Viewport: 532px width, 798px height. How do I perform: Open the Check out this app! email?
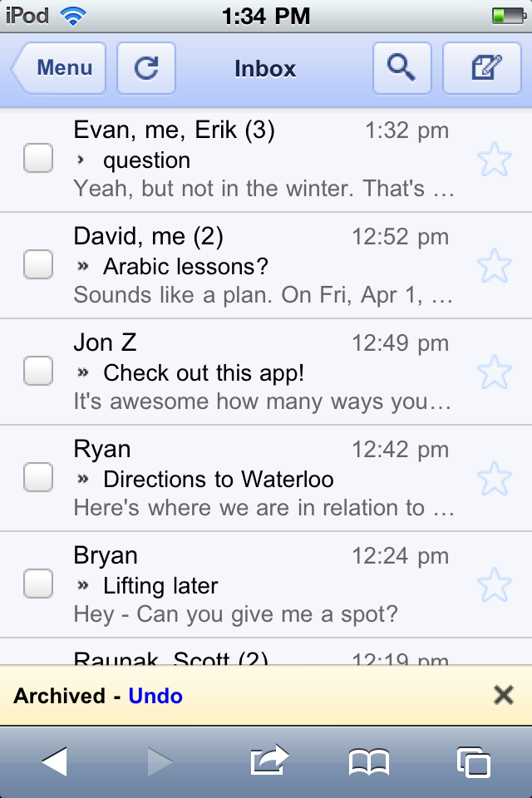coord(249,372)
